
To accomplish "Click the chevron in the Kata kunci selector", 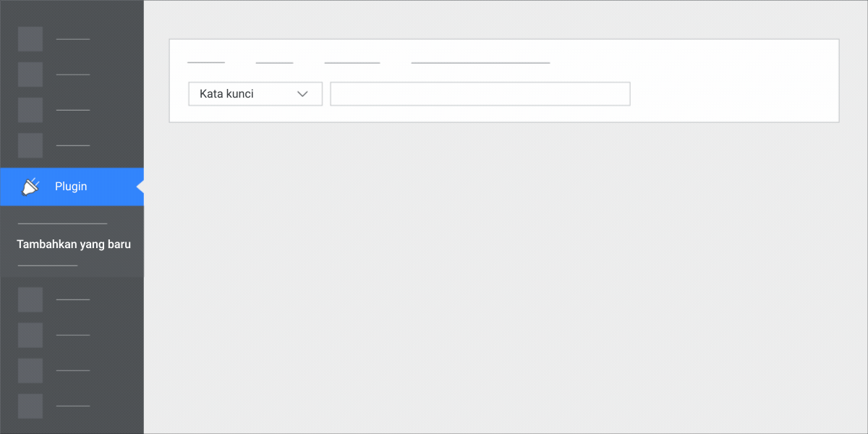I will pos(303,93).
